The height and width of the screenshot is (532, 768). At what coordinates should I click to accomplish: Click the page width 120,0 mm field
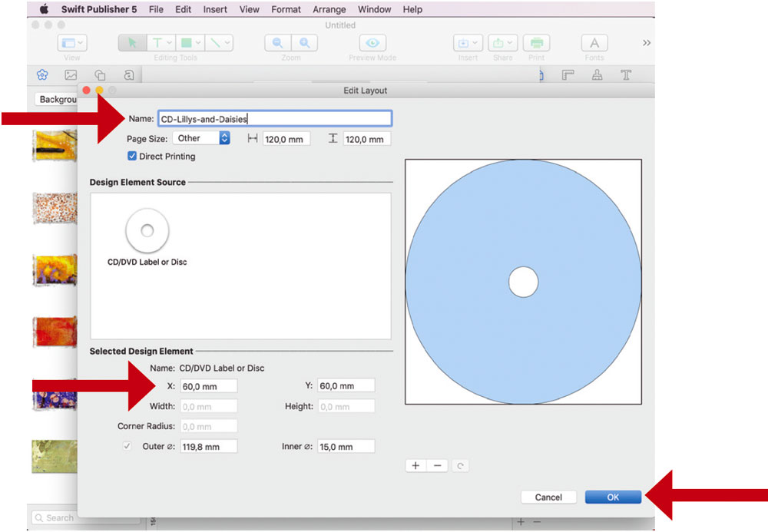point(286,139)
